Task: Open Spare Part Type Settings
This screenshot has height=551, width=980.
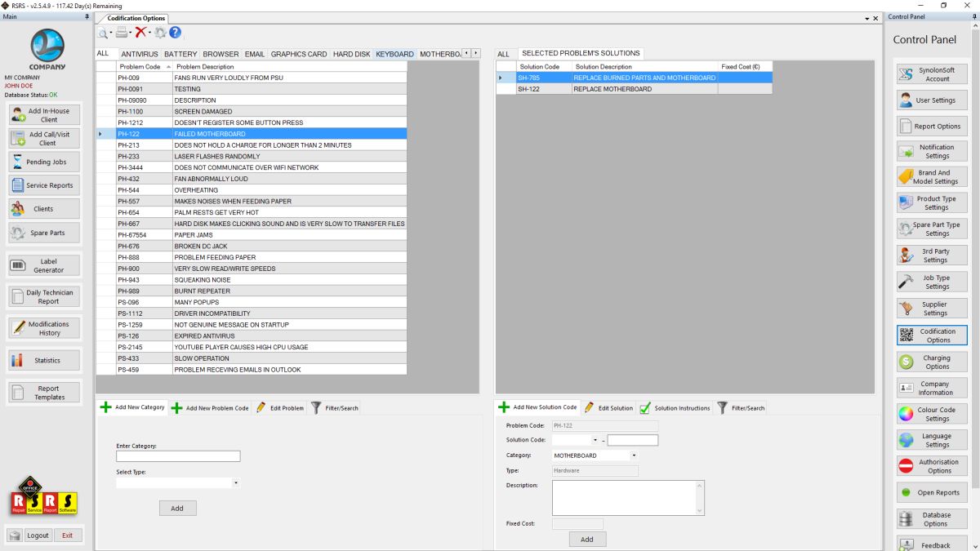Action: tap(932, 229)
